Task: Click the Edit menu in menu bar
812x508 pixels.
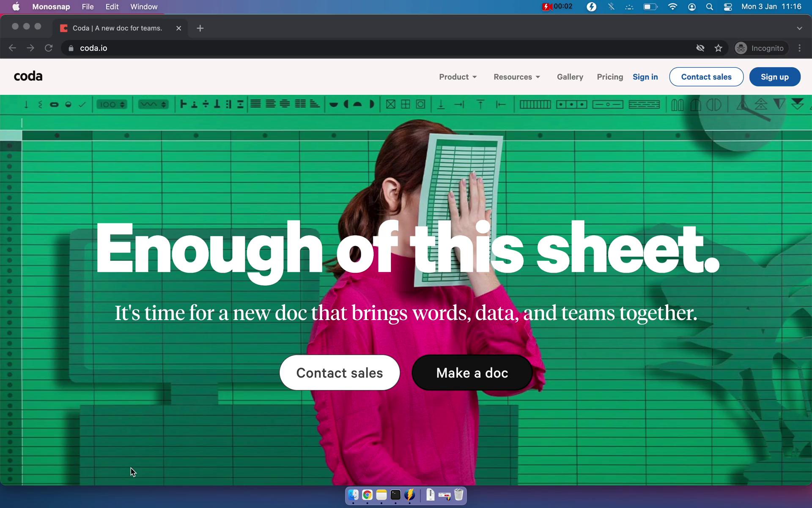Action: pos(112,6)
